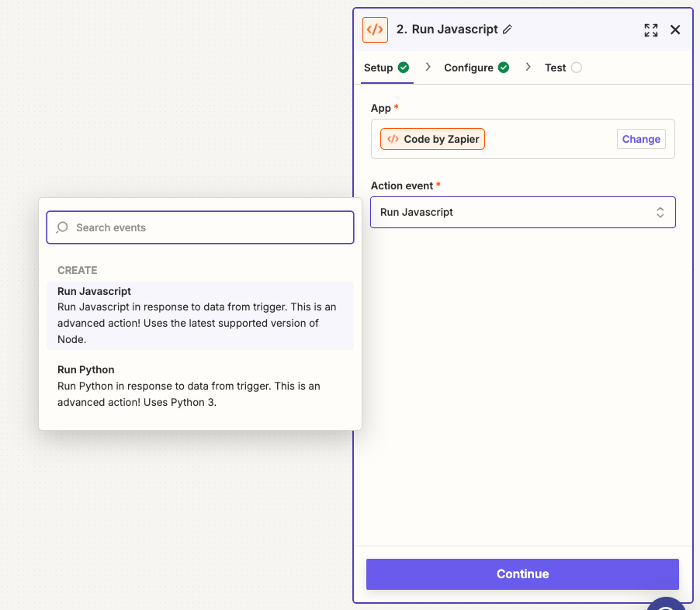Click the green check beside Setup
This screenshot has width=700, height=610.
404,68
